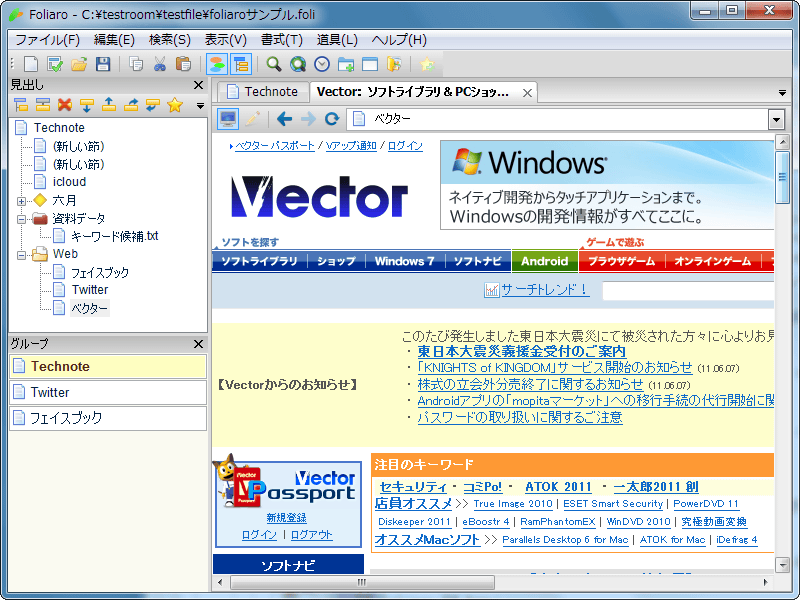
Task: Click the document with green checkmark icon
Action: coord(55,64)
